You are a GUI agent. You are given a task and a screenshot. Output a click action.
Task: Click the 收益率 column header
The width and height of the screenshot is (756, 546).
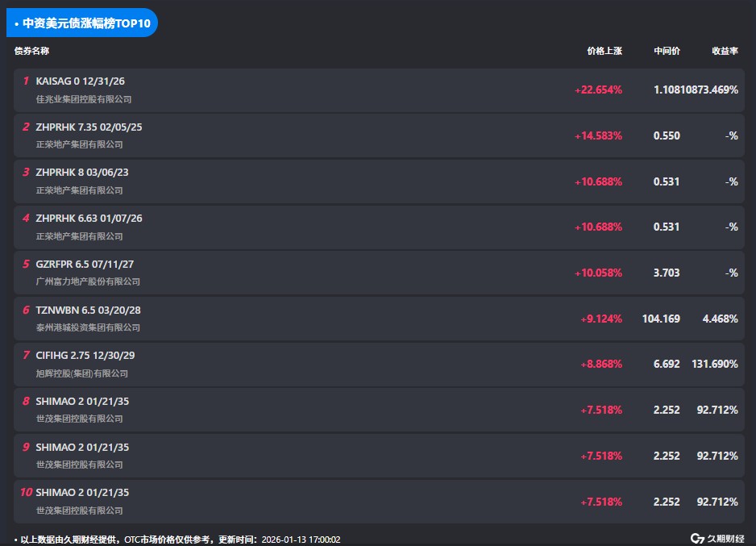pyautogui.click(x=725, y=51)
